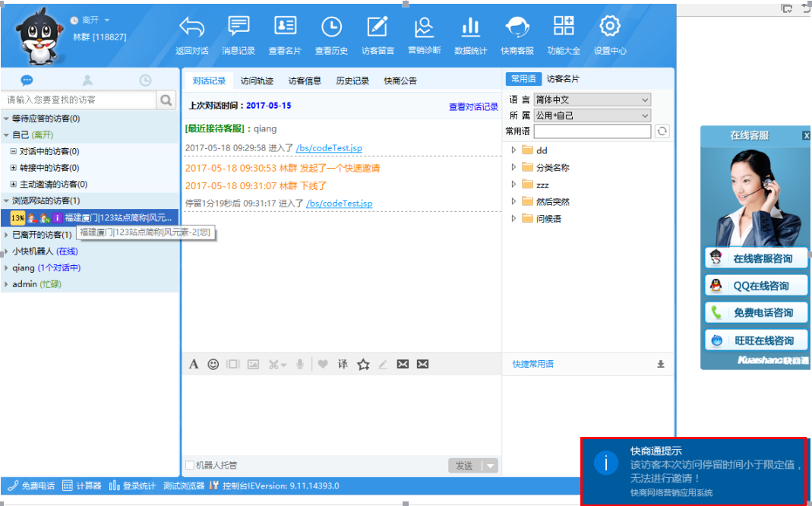Screen dimensions: 812x506
Task: Open the 语言 简体中文 dropdown
Action: pos(592,100)
